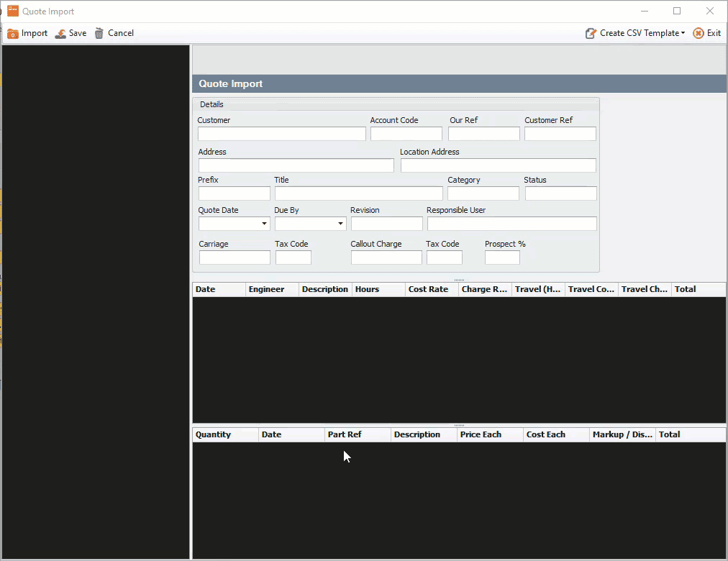Click the Address input field

pos(296,165)
